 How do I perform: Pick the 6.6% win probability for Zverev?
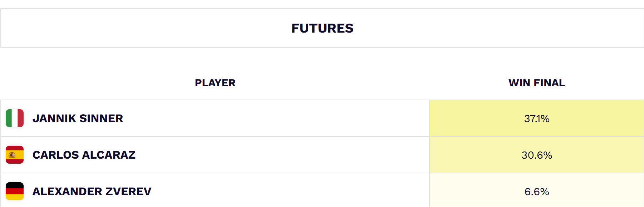point(537,191)
